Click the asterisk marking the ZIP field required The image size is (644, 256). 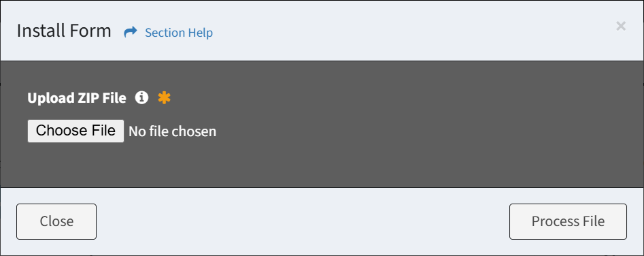click(x=165, y=97)
